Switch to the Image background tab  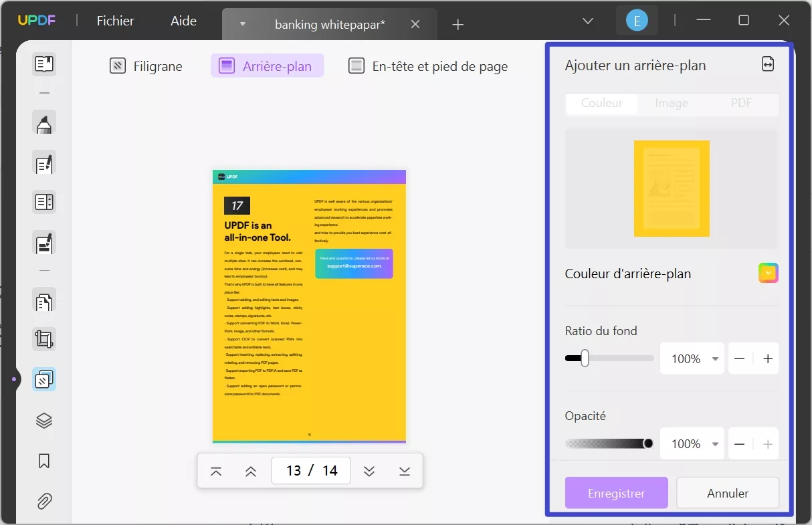[x=672, y=103]
